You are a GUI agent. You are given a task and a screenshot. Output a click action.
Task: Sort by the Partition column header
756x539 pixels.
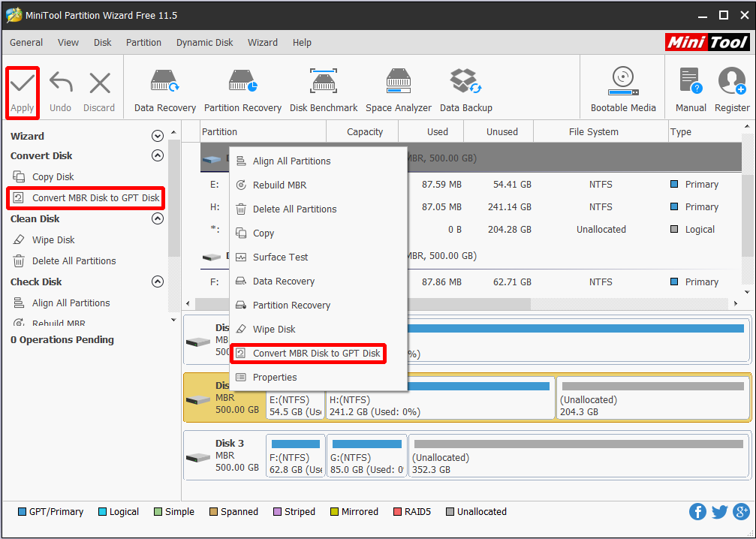coord(264,131)
